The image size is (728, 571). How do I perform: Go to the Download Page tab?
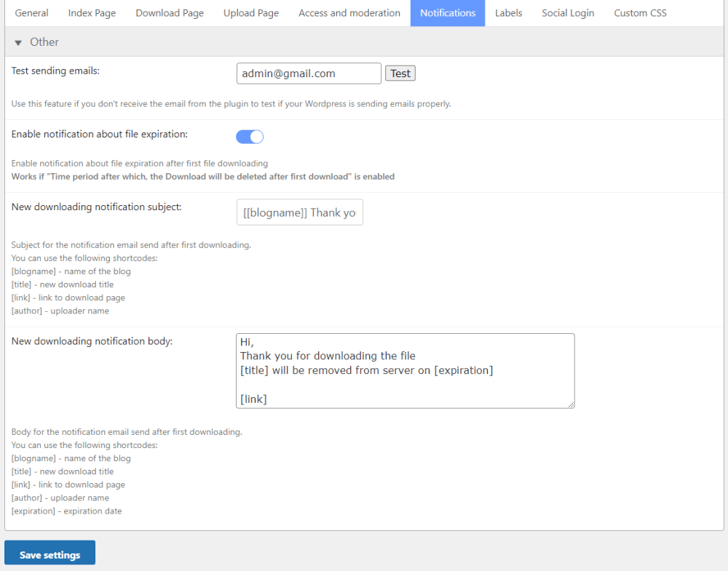click(170, 13)
